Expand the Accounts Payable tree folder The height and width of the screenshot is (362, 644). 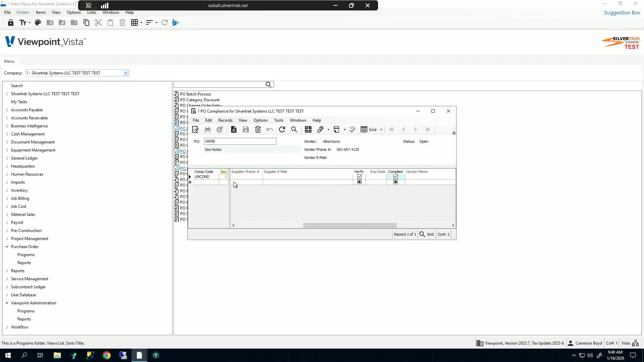click(7, 110)
